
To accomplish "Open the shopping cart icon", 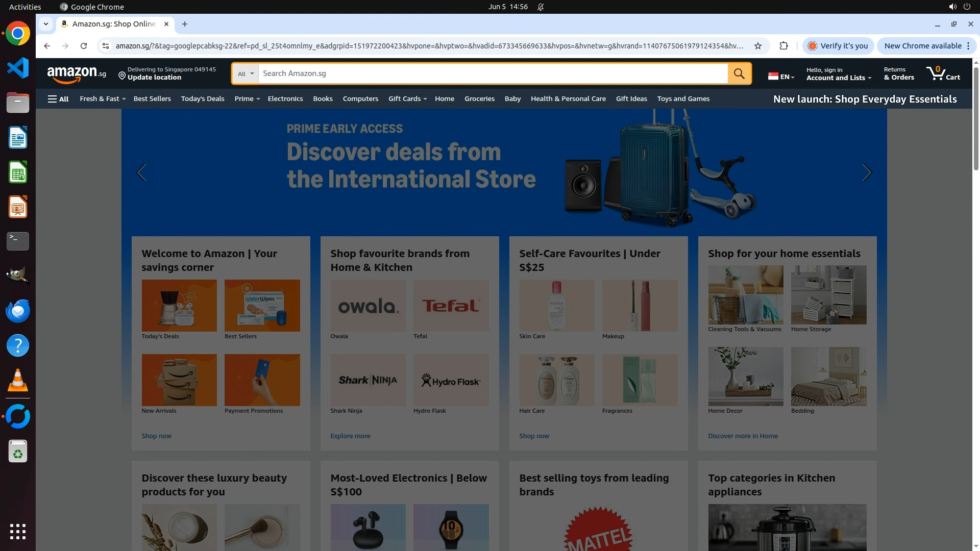I will (943, 73).
